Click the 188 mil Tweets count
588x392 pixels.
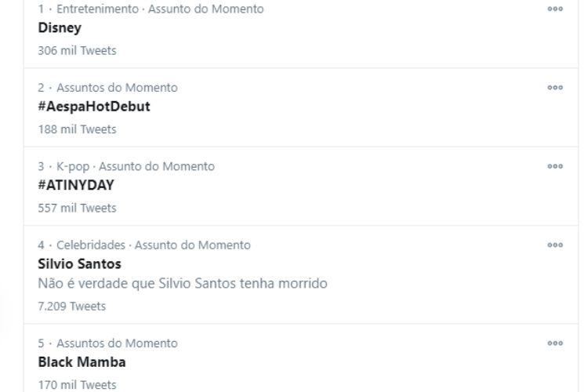pyautogui.click(x=77, y=129)
